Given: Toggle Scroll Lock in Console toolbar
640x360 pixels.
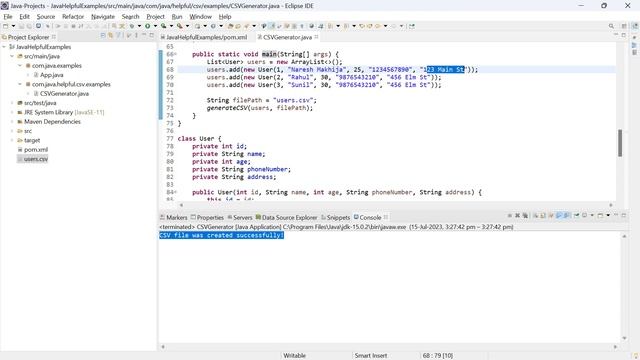Looking at the screenshot, I should point(543,216).
